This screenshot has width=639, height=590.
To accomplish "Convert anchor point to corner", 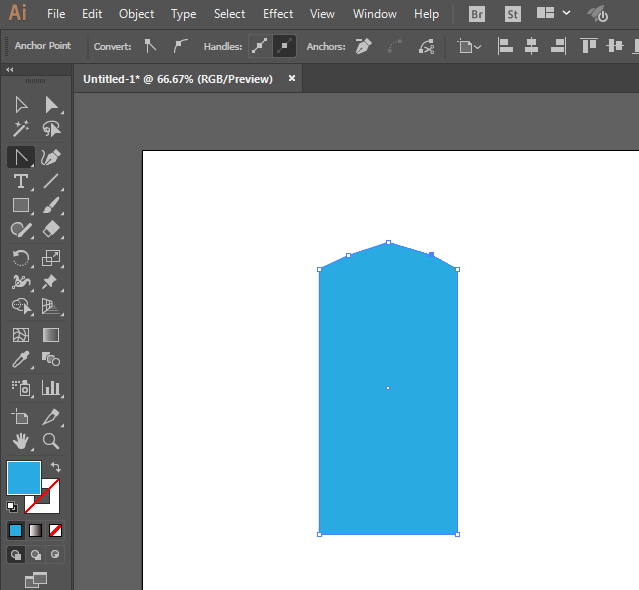I will point(150,46).
